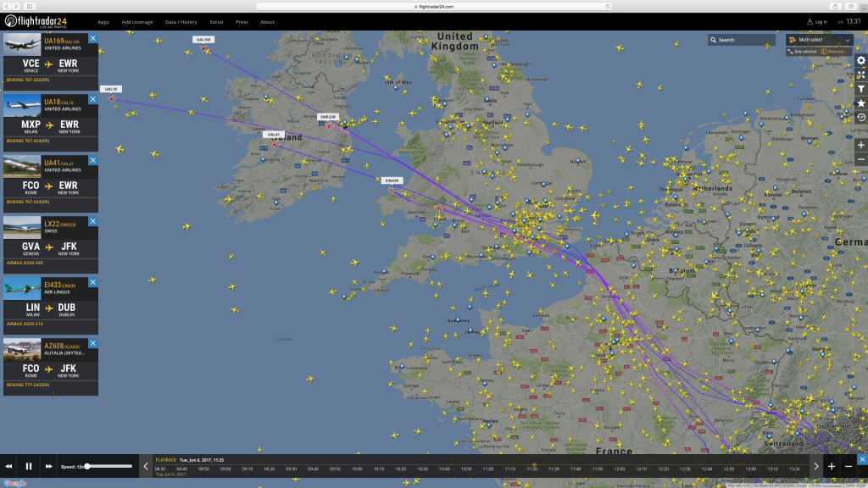The width and height of the screenshot is (868, 488).
Task: Reload the page with refresh icon
Action: pos(607,6)
